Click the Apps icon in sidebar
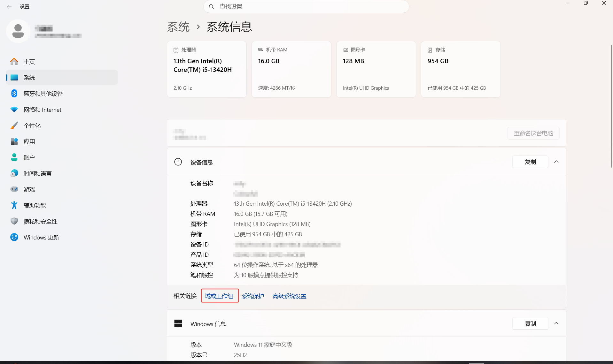This screenshot has width=613, height=364. click(14, 141)
